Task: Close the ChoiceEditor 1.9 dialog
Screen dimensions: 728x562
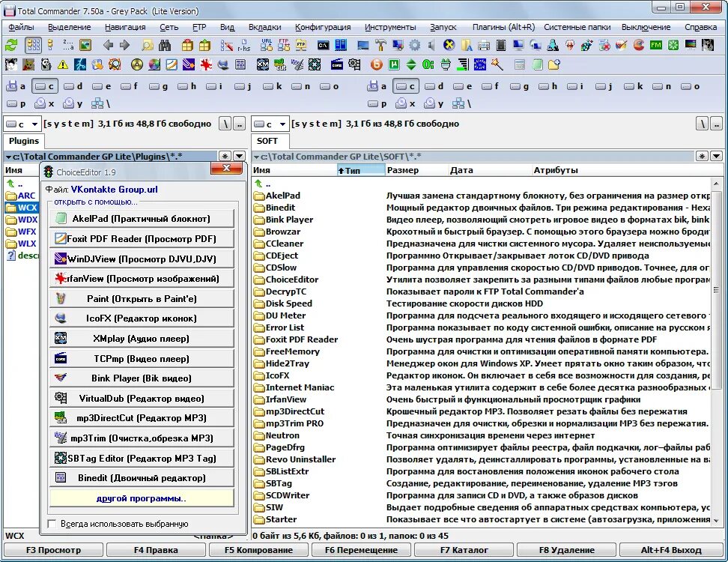Action: pos(226,168)
